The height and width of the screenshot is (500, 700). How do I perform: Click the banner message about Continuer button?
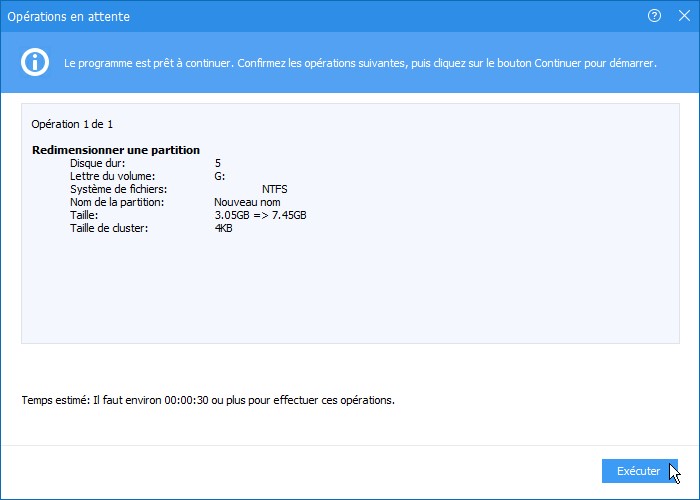(x=360, y=63)
